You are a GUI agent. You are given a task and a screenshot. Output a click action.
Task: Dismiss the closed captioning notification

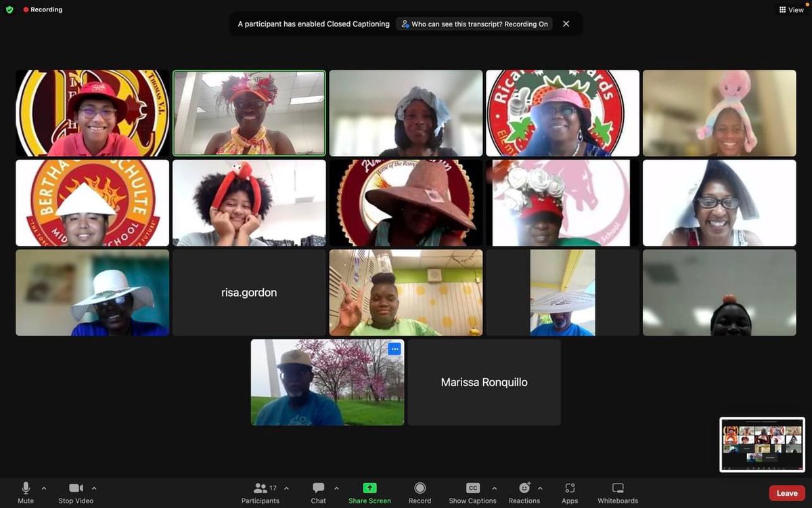(x=566, y=24)
